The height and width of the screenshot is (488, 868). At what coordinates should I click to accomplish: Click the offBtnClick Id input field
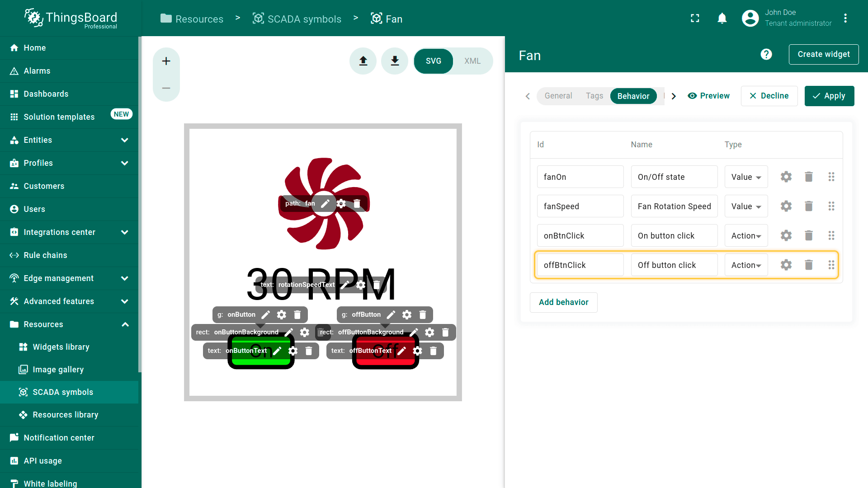580,265
